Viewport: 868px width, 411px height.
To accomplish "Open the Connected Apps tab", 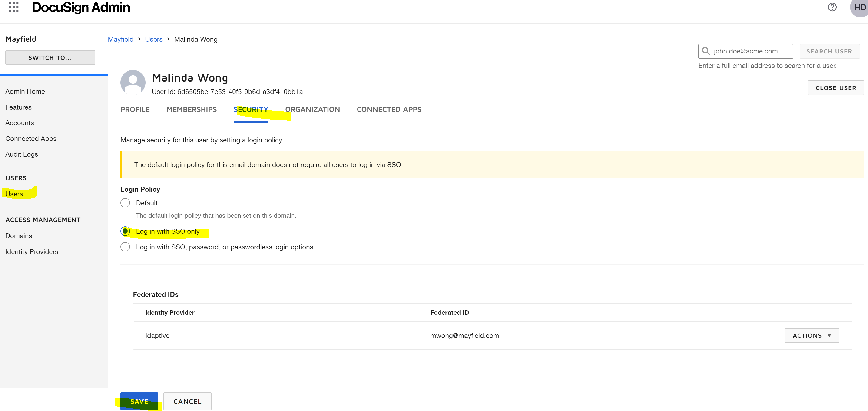I will (389, 110).
